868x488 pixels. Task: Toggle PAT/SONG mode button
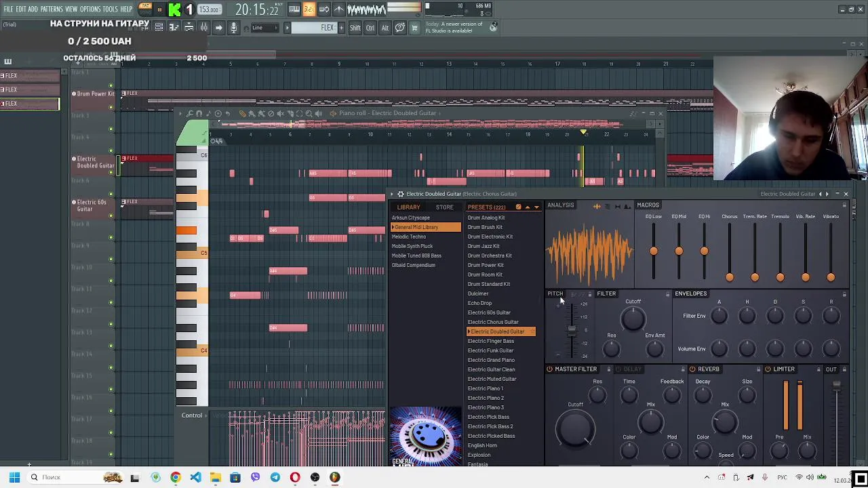pyautogui.click(x=145, y=9)
